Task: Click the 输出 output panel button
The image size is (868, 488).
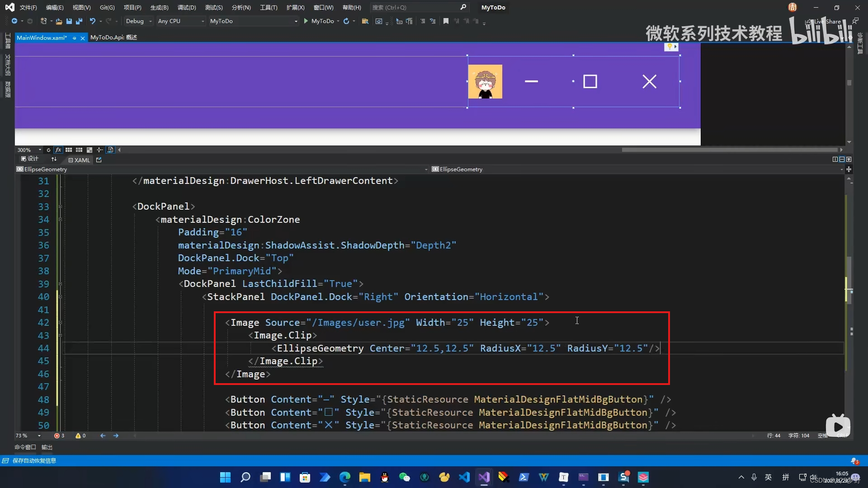Action: tap(47, 447)
